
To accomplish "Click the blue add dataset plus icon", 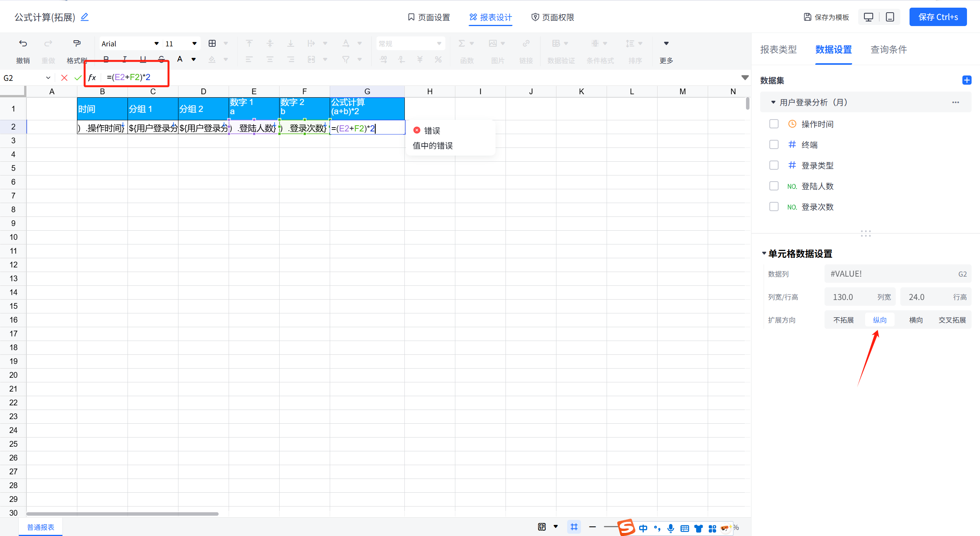I will point(967,80).
